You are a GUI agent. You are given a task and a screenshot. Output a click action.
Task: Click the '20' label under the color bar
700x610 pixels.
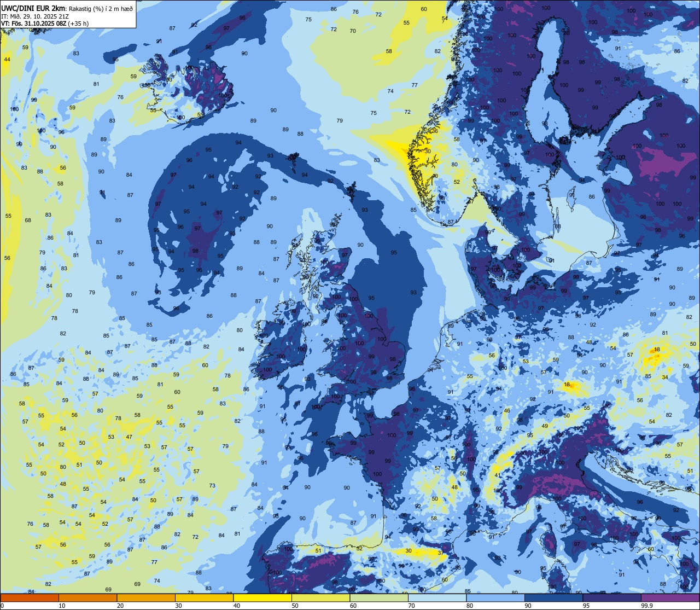pyautogui.click(x=120, y=606)
